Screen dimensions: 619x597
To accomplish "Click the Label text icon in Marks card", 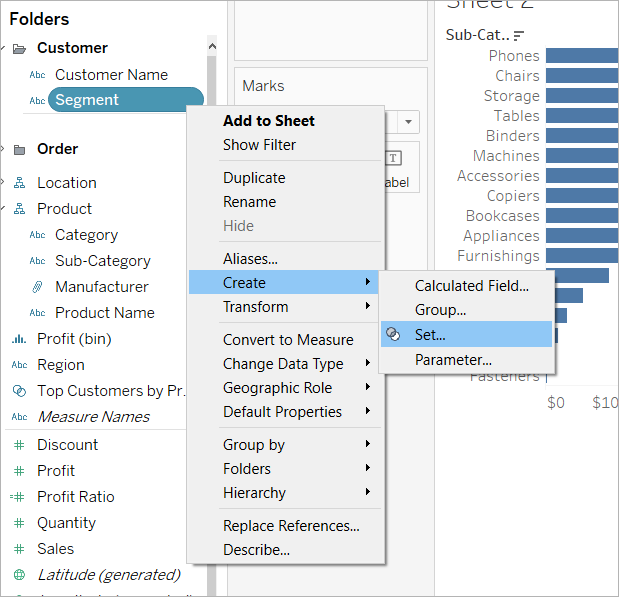I will coord(394,158).
